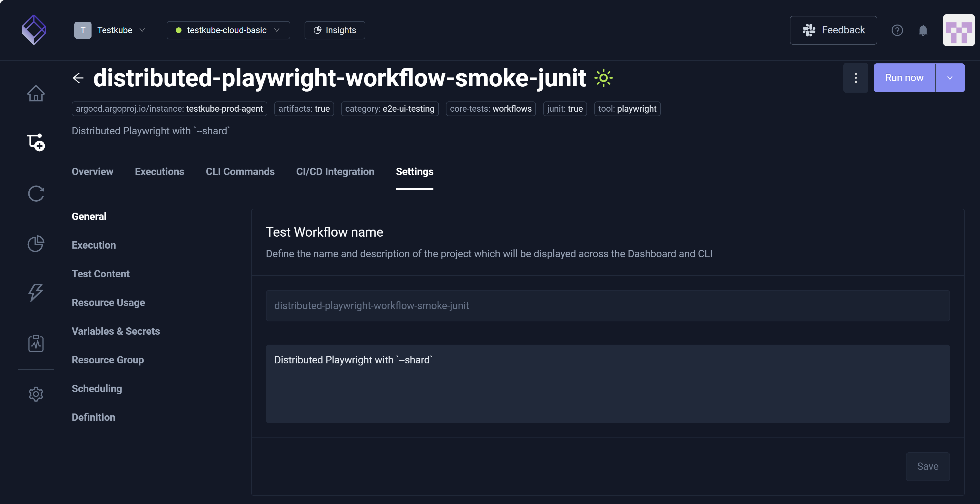This screenshot has width=980, height=504.
Task: Click into the workflow description text area
Action: click(608, 384)
